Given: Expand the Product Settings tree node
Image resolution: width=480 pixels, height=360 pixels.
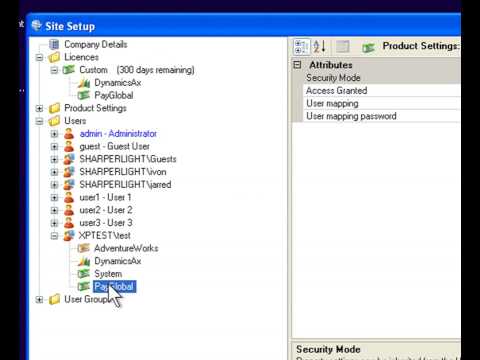Looking at the screenshot, I should tap(39, 108).
